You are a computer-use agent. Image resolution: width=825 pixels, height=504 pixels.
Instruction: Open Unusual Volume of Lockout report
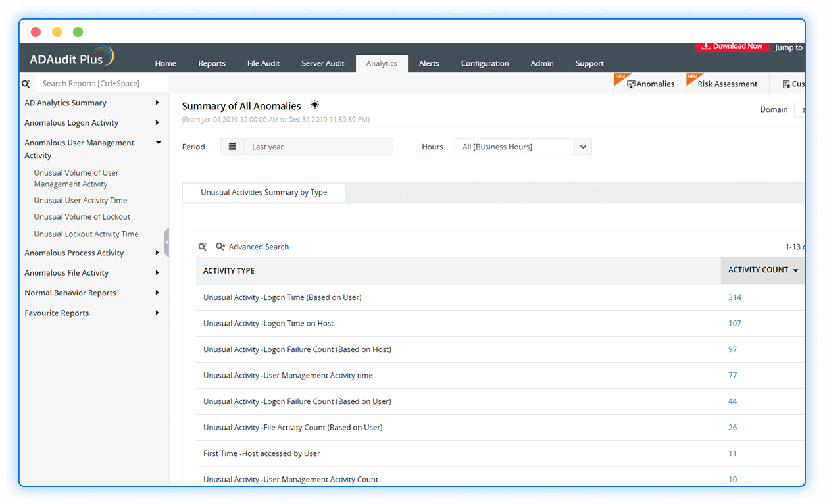[x=82, y=217]
